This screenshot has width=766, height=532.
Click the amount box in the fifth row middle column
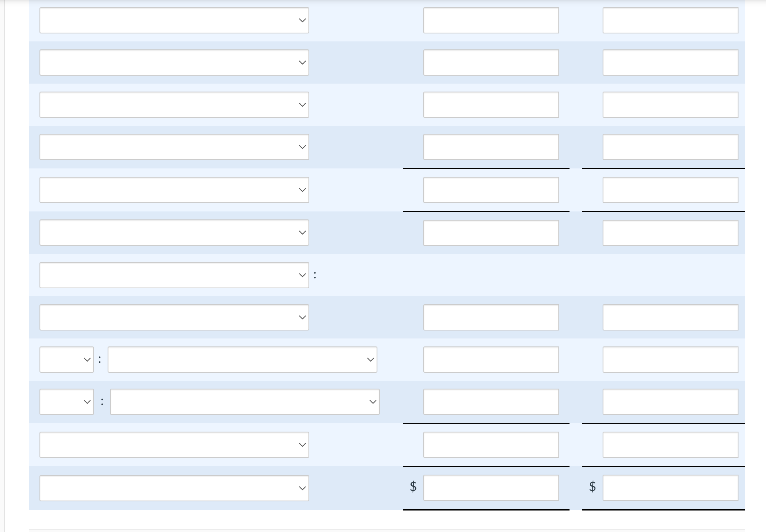click(491, 190)
